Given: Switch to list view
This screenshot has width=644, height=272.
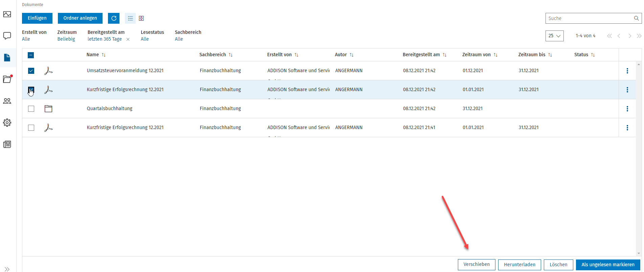Looking at the screenshot, I should [130, 18].
